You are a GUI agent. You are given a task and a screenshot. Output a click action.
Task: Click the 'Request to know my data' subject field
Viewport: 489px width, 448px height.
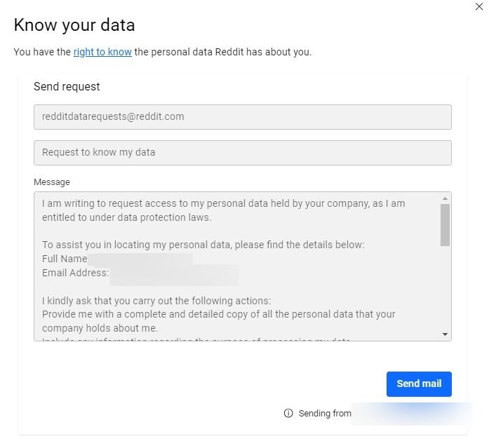[242, 153]
